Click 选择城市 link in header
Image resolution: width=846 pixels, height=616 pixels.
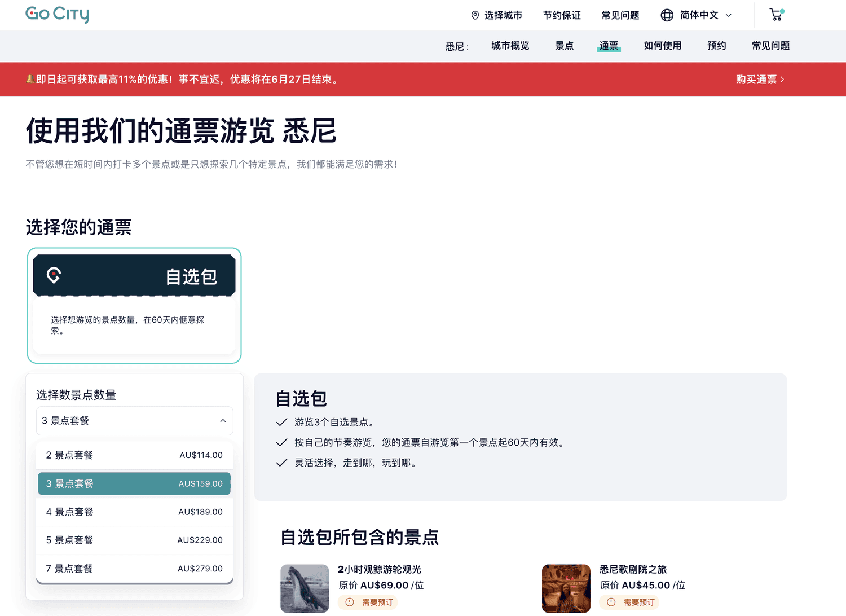click(503, 15)
